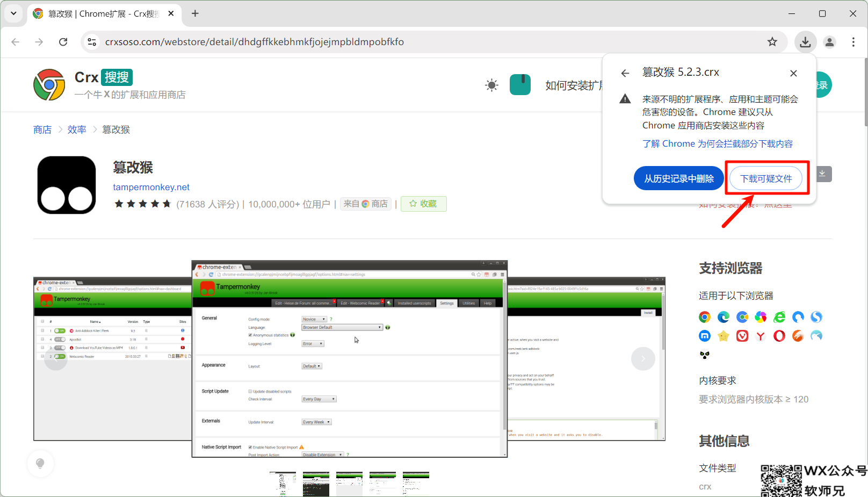Viewport: 868px width, 497px height.
Task: Click the Microsoft Edge browser icon
Action: tap(724, 317)
